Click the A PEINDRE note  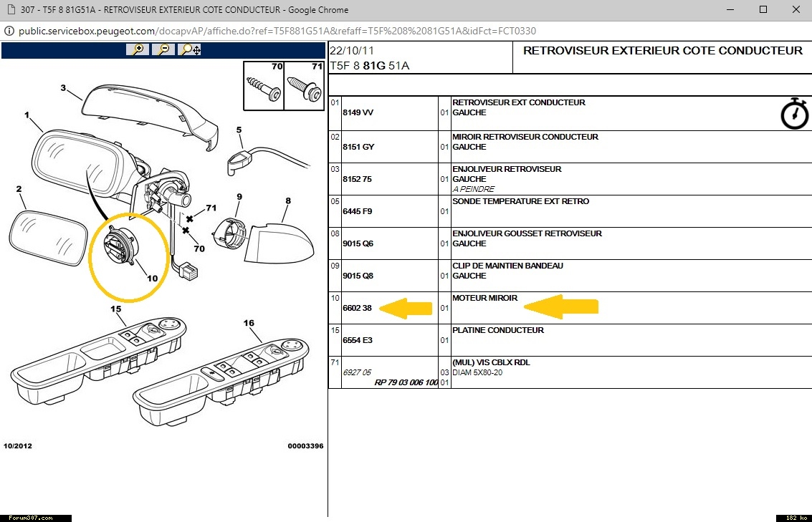tap(474, 189)
